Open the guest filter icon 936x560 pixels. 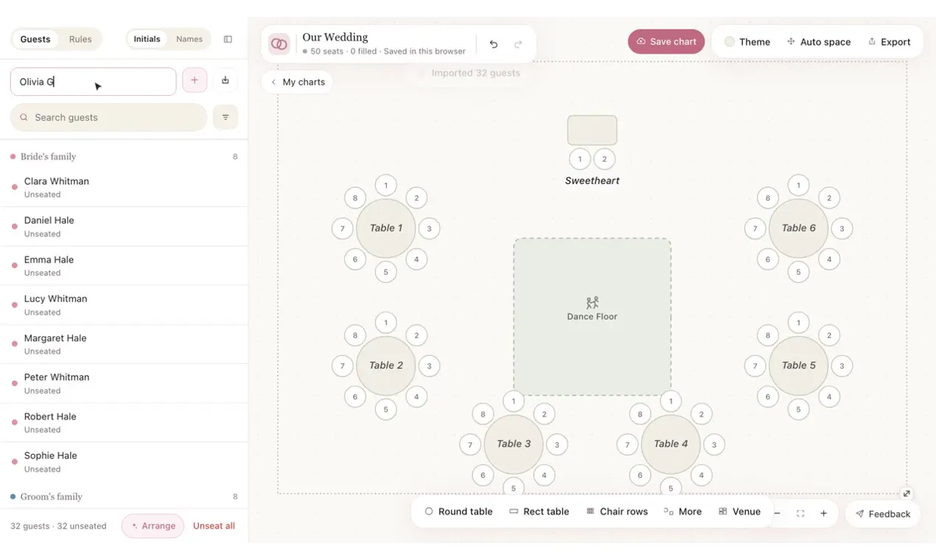tap(226, 117)
